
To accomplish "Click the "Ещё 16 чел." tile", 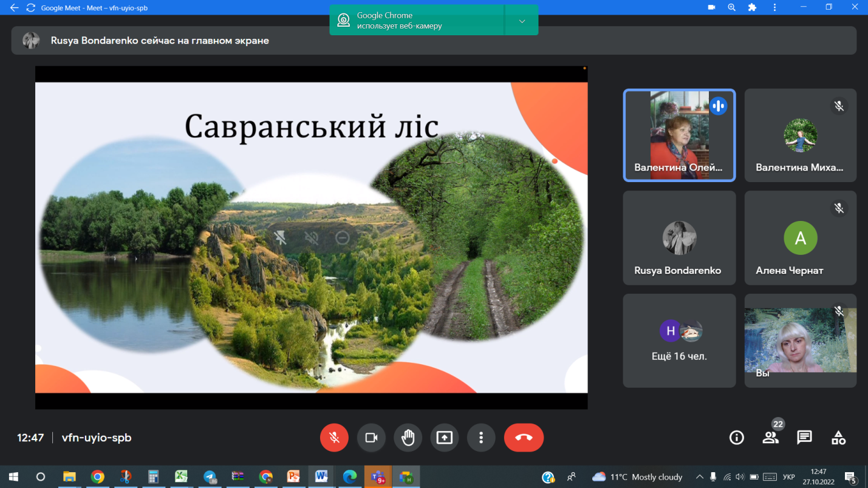I will pyautogui.click(x=679, y=341).
